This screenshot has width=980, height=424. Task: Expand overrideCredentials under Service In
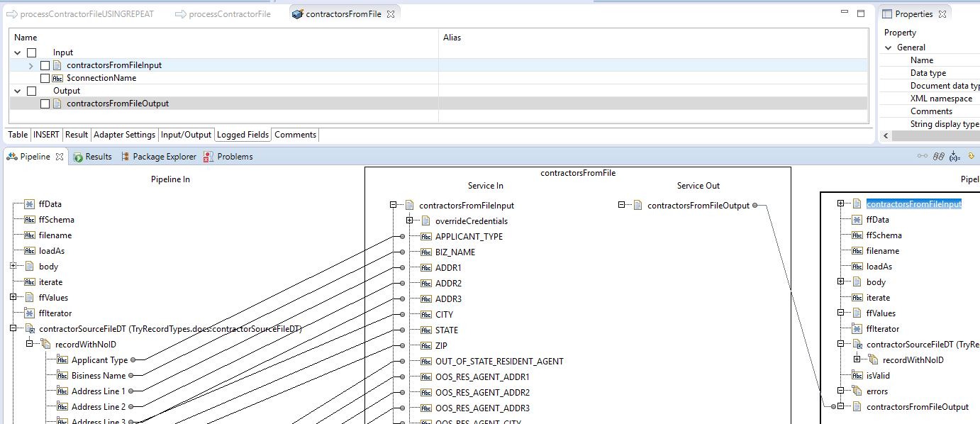(410, 221)
